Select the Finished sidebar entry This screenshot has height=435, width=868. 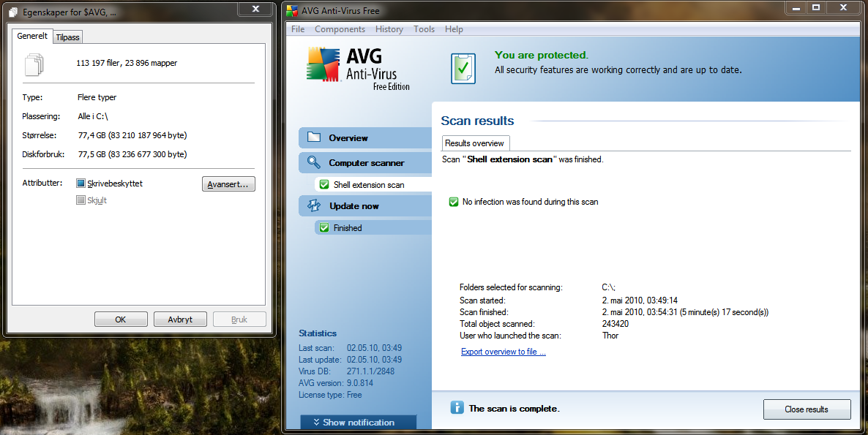(373, 227)
